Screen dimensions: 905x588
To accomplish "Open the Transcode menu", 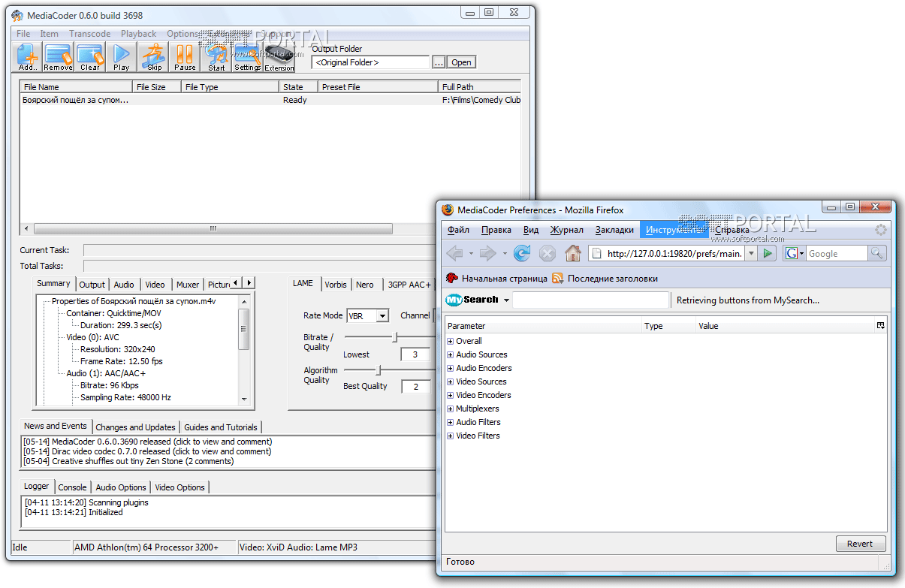I will pyautogui.click(x=89, y=34).
